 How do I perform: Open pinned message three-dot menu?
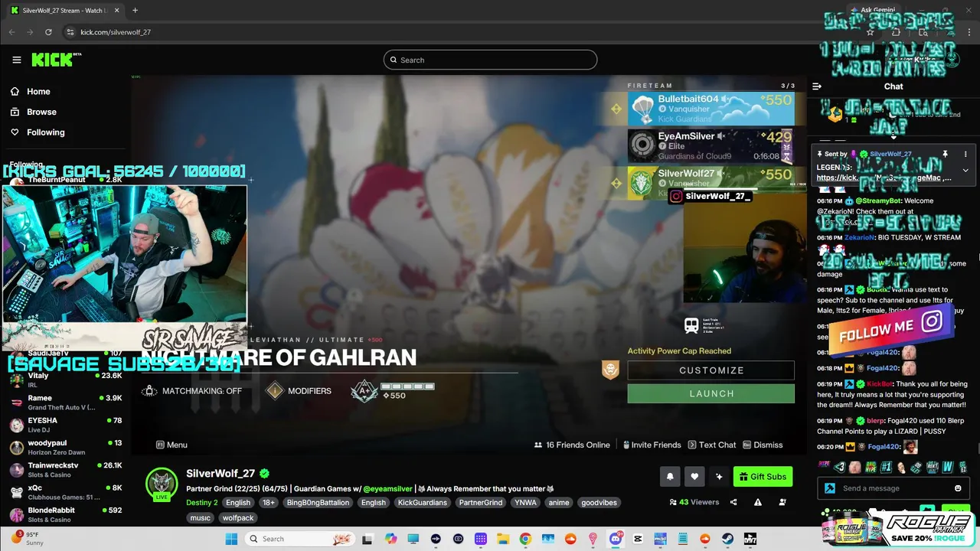965,154
